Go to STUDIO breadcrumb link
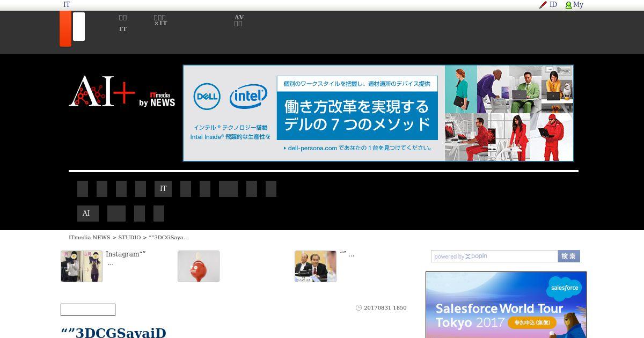644x338 pixels. [129, 237]
